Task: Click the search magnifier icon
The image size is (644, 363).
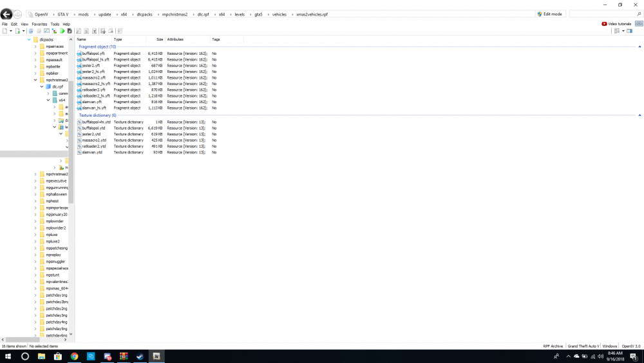Action: (x=639, y=14)
